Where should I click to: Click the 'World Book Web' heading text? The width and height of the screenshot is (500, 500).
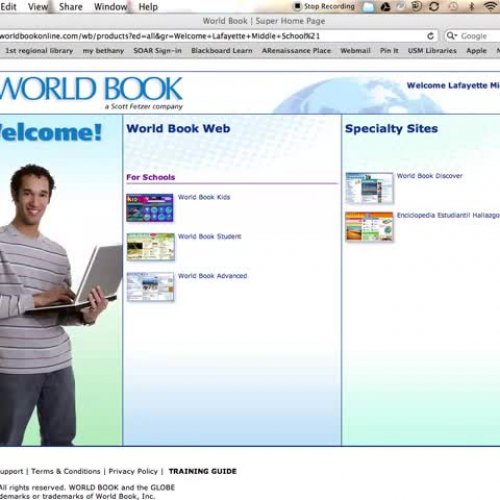point(178,129)
